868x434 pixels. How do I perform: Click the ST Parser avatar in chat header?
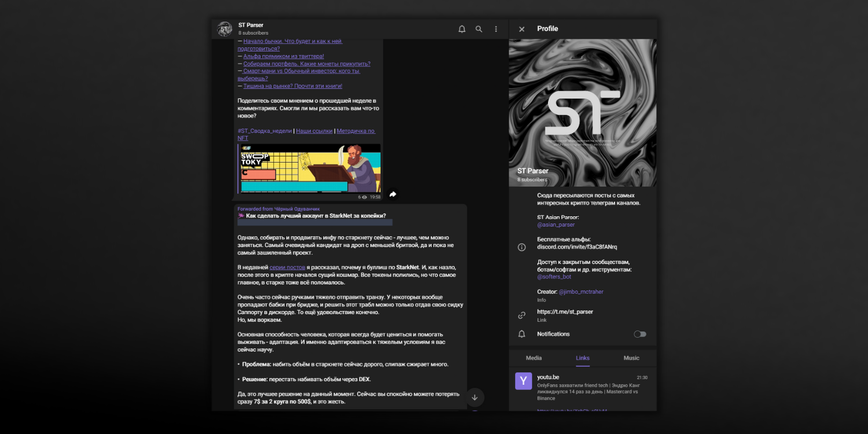click(225, 29)
